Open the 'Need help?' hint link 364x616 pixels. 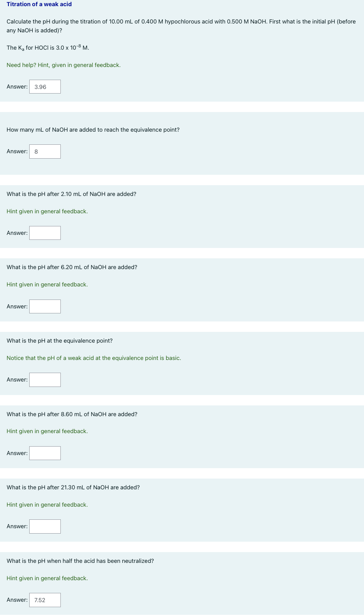pyautogui.click(x=63, y=65)
